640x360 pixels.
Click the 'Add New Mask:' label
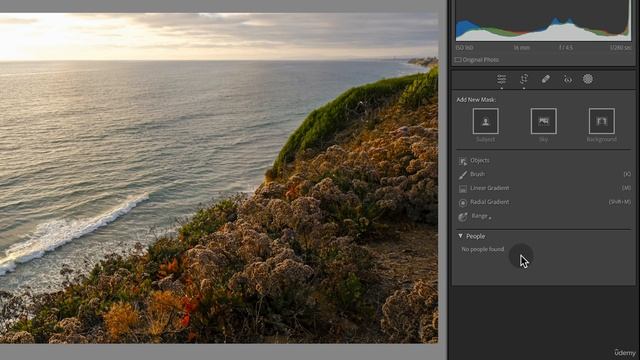point(476,100)
